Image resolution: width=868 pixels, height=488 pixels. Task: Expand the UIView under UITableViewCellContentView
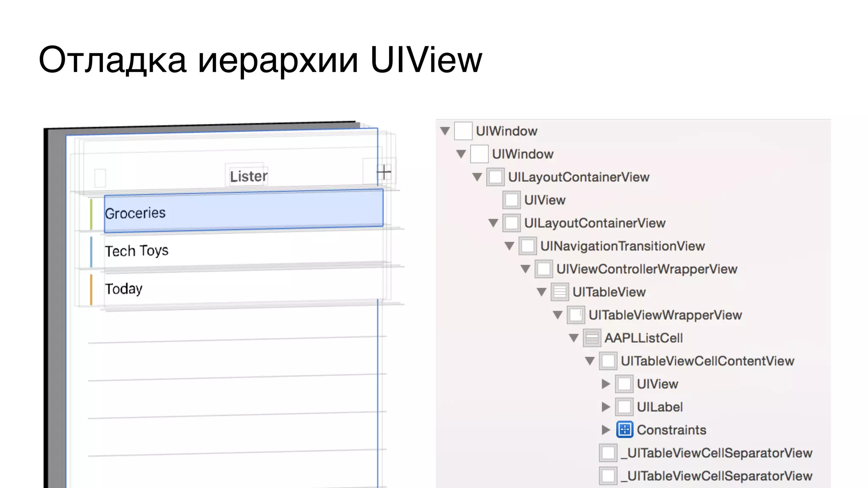pyautogui.click(x=606, y=384)
